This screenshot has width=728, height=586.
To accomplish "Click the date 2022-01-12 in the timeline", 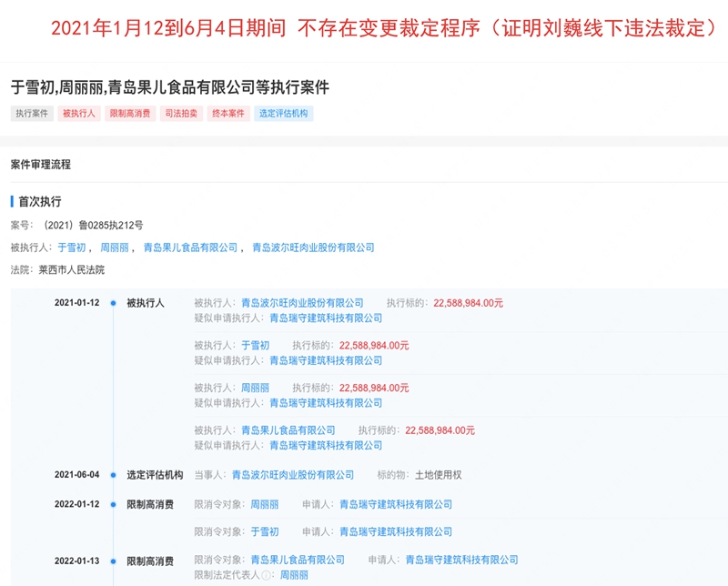I will click(x=77, y=504).
